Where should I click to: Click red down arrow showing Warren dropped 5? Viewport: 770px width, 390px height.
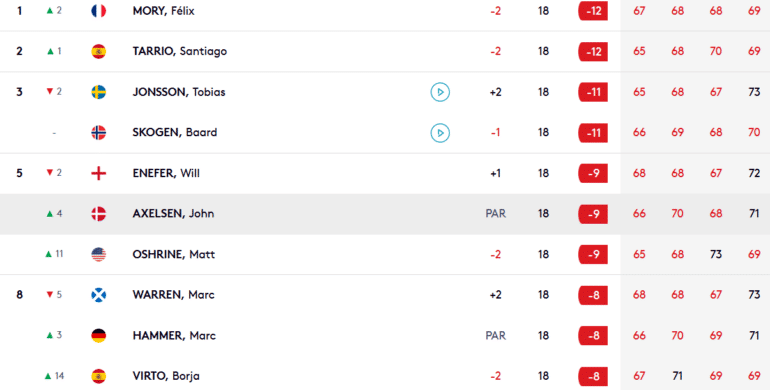[x=49, y=295]
